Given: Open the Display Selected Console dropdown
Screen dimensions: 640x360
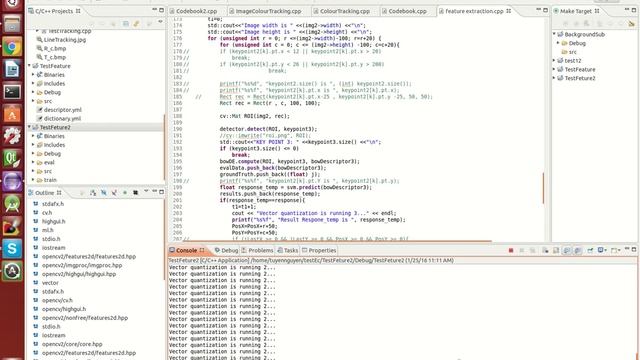Looking at the screenshot, I should [x=606, y=250].
